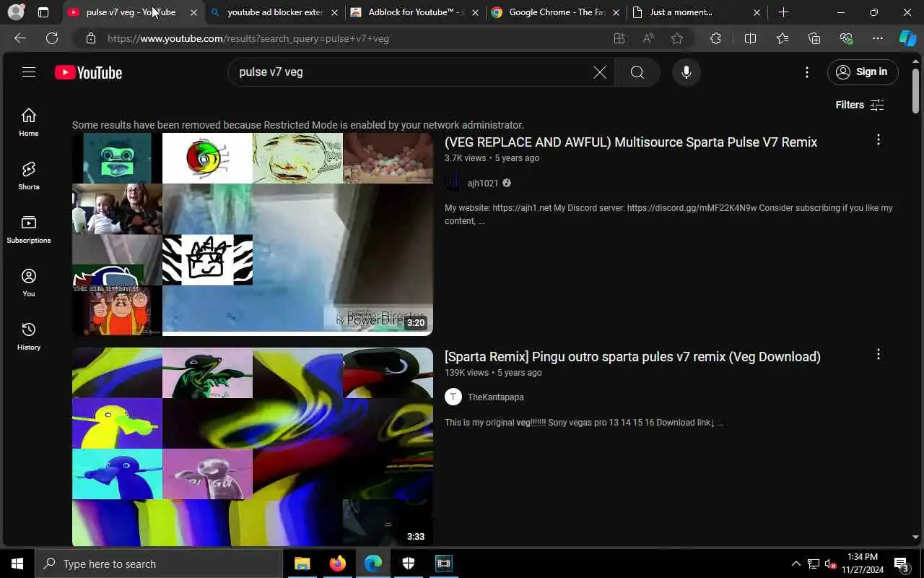
Task: Click Read aloud icon in address bar
Action: tap(648, 38)
